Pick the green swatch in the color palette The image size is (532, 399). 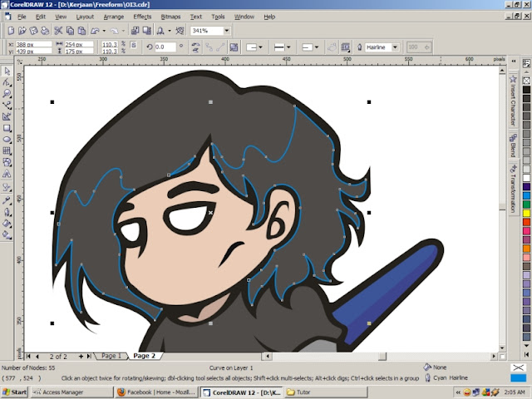pyautogui.click(x=526, y=204)
